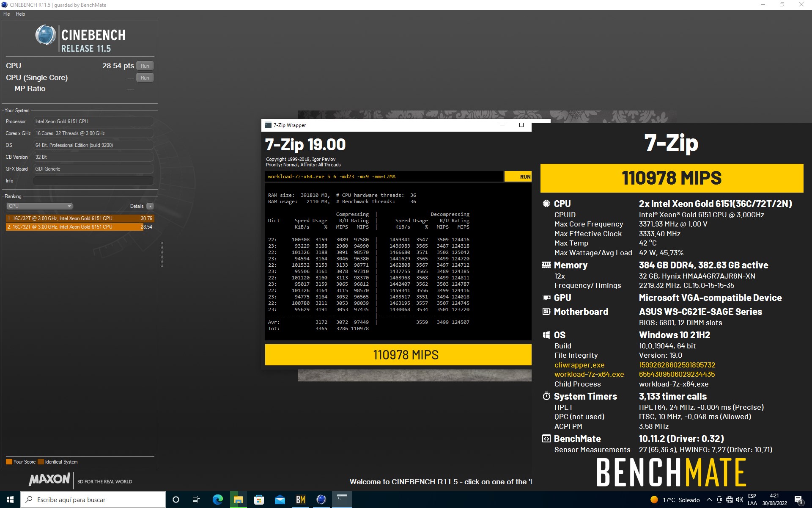Launch Microsoft Edge from taskbar
Image resolution: width=812 pixels, height=508 pixels.
click(217, 500)
